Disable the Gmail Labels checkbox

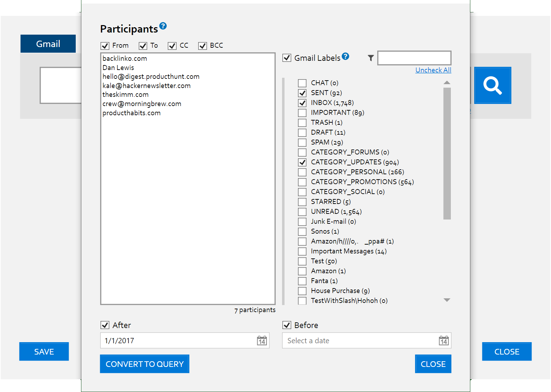(x=287, y=58)
